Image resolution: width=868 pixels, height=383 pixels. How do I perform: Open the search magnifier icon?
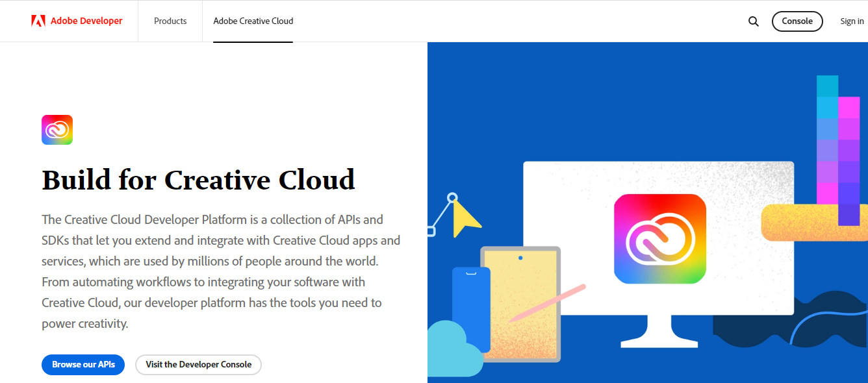754,21
